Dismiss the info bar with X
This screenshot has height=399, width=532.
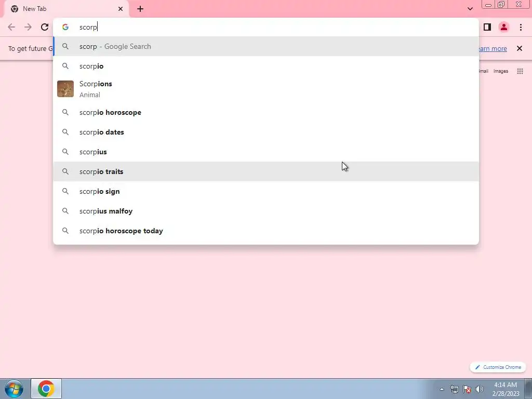[x=520, y=48]
